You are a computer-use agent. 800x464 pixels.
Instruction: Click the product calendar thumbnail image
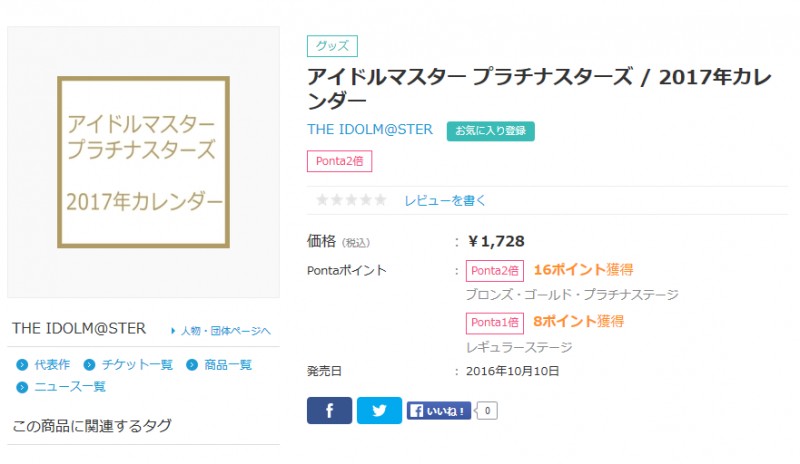point(143,162)
